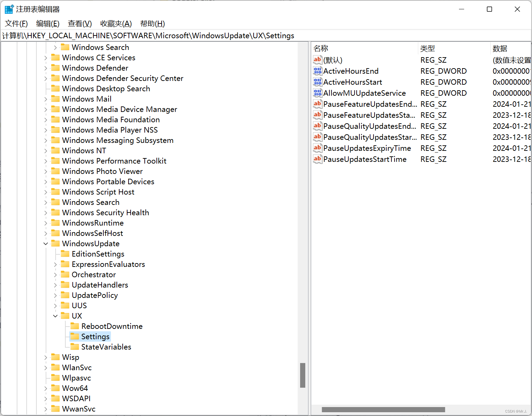Expand the ExpressionEvaluators node

coord(55,264)
